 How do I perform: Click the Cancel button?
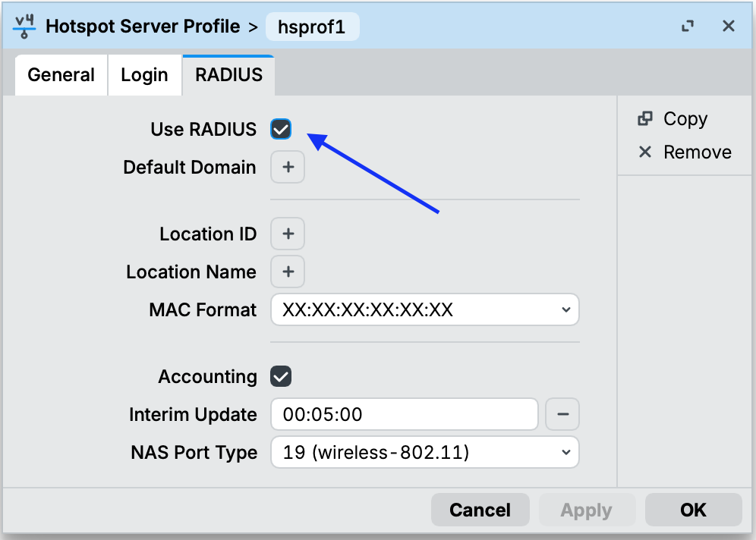coord(480,510)
